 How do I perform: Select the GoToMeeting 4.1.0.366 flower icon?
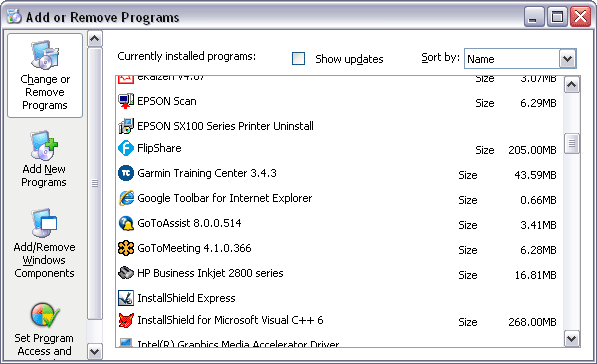click(126, 248)
